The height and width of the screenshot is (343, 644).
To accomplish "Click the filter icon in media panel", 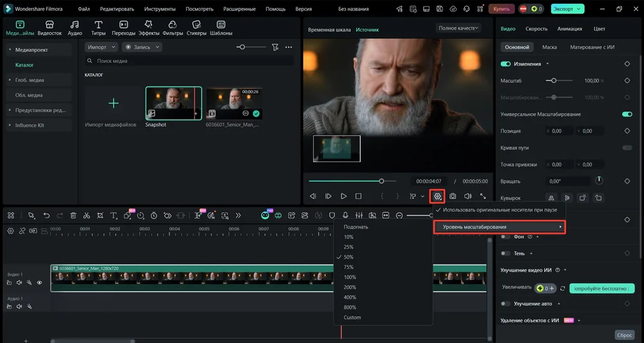I will pos(275,47).
